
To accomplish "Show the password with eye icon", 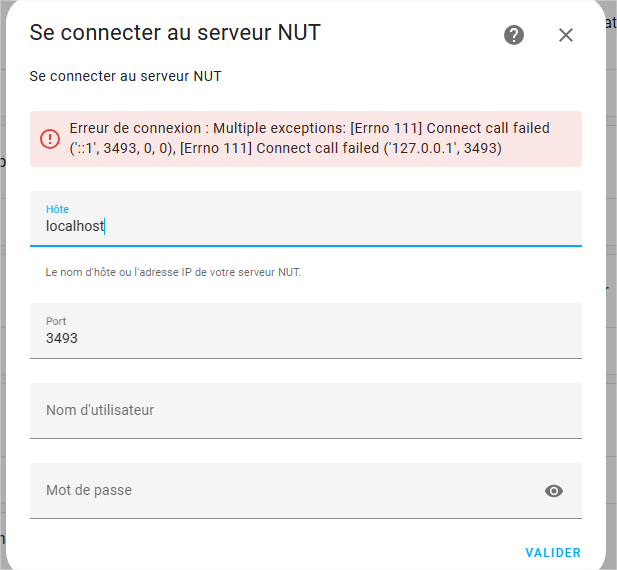I will 554,491.
